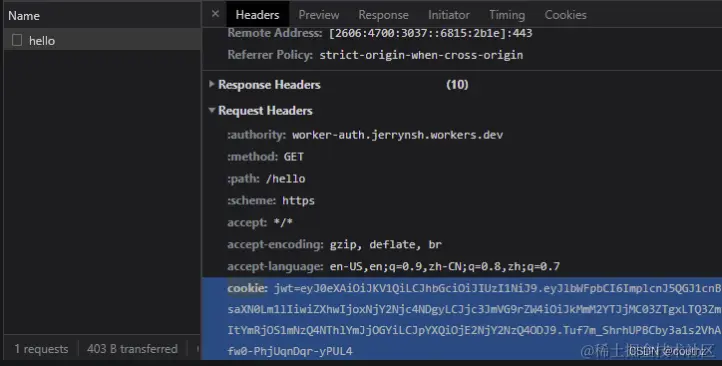722x366 pixels.
Task: Switch to the Headers tab
Action: 257,15
